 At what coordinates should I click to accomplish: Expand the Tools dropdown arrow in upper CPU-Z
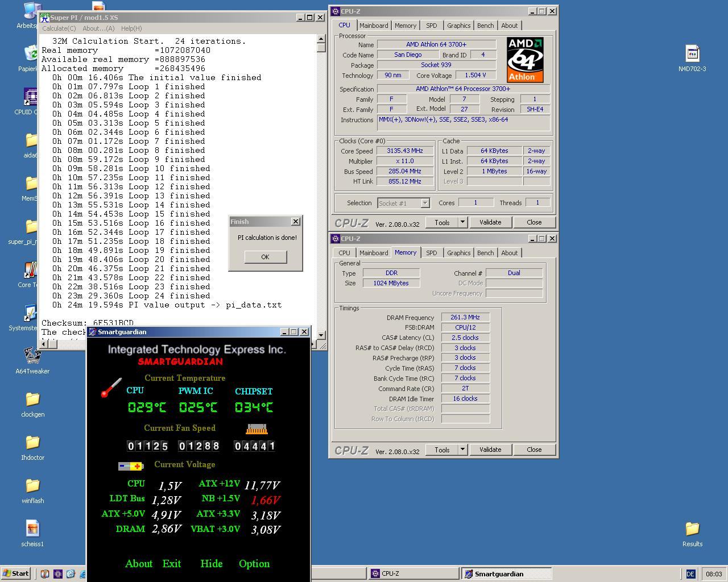(462, 222)
